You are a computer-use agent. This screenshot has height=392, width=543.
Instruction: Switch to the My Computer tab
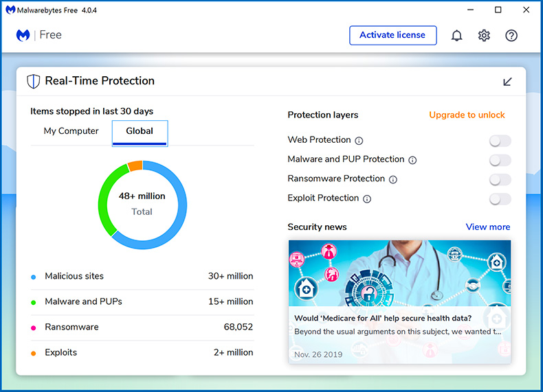(71, 131)
